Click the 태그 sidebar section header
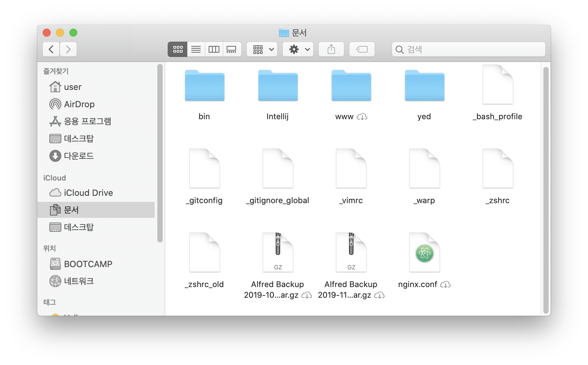Image resolution: width=588 pixels, height=365 pixels. coord(50,302)
